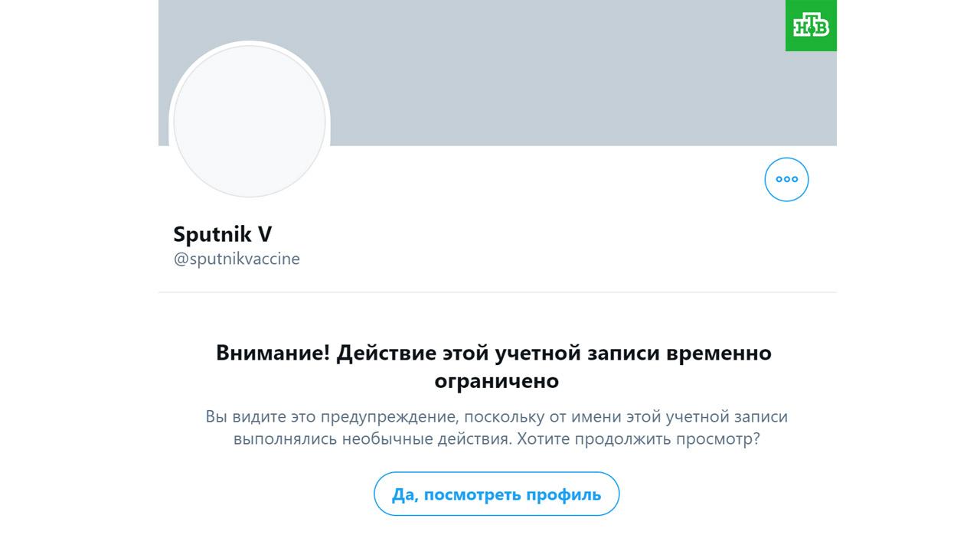Click "Действие этой" in the warning title
Screen dimensions: 980x551
coord(412,353)
